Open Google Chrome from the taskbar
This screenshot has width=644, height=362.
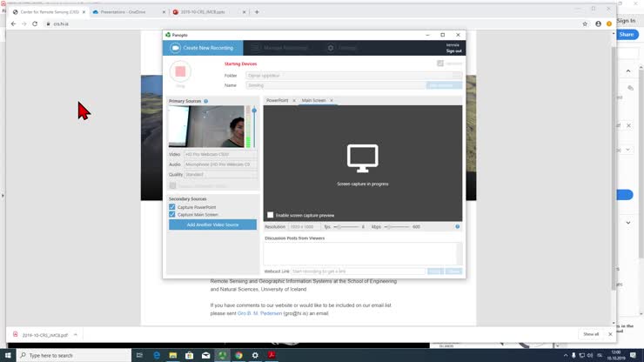click(x=238, y=355)
